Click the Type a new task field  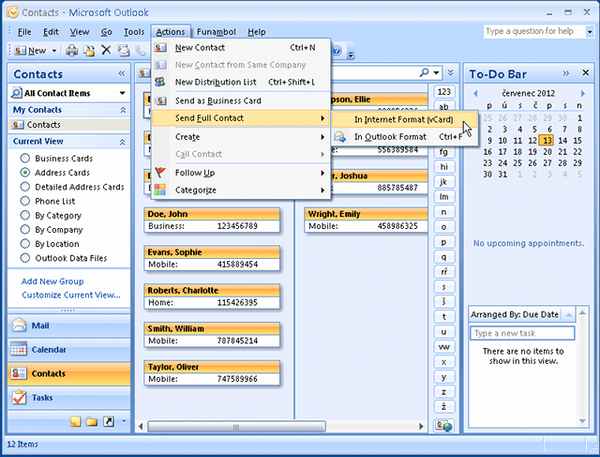522,333
